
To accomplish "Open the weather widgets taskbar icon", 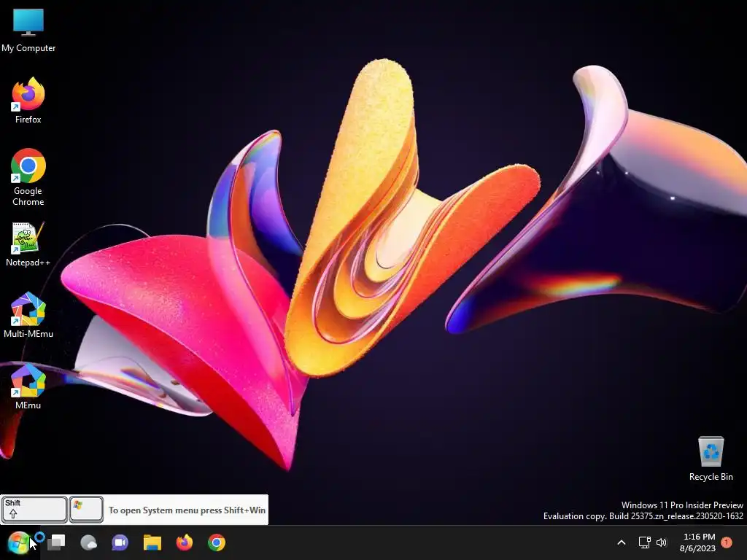I will (x=88, y=542).
